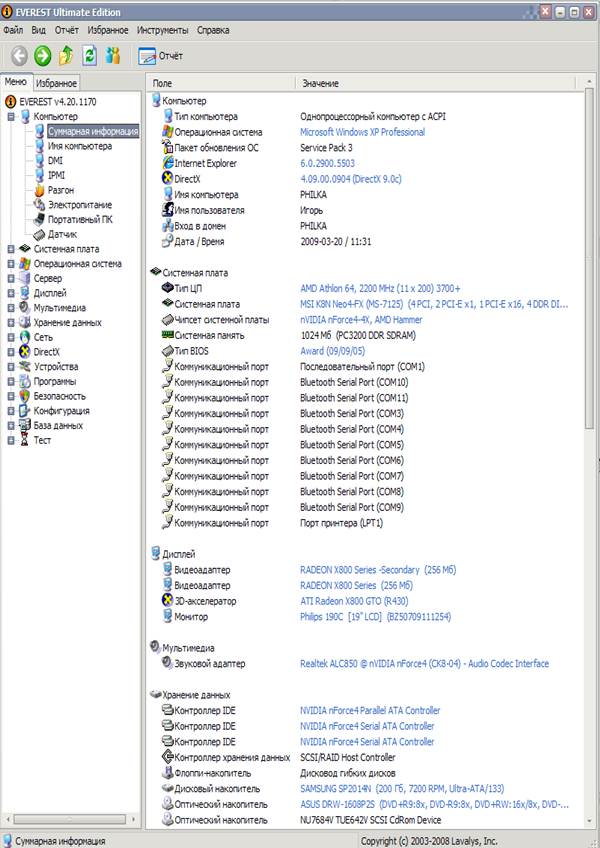Click the Датчик sensor icon
The width and height of the screenshot is (600, 848).
(x=39, y=234)
